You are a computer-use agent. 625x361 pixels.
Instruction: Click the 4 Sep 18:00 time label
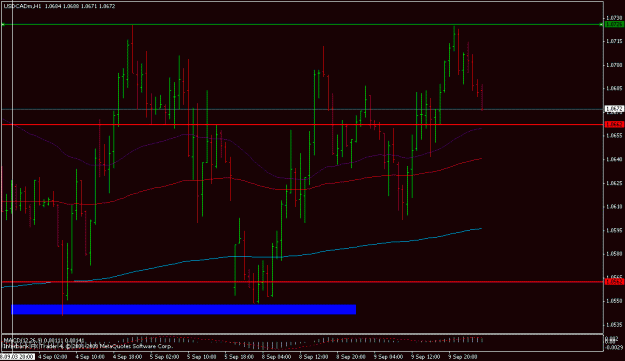coord(127,357)
